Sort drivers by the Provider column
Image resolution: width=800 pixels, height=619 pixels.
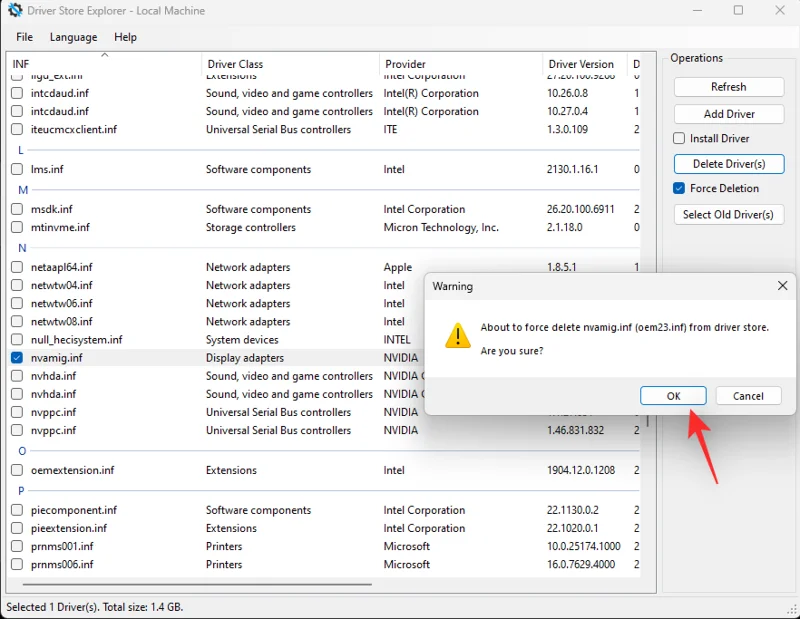404,63
